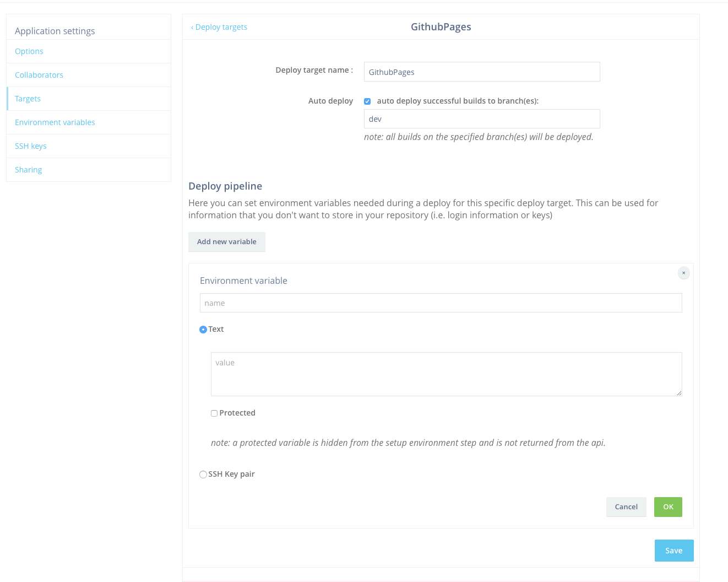Click Add new variable button
Image resolution: width=728 pixels, height=582 pixels.
pyautogui.click(x=227, y=242)
